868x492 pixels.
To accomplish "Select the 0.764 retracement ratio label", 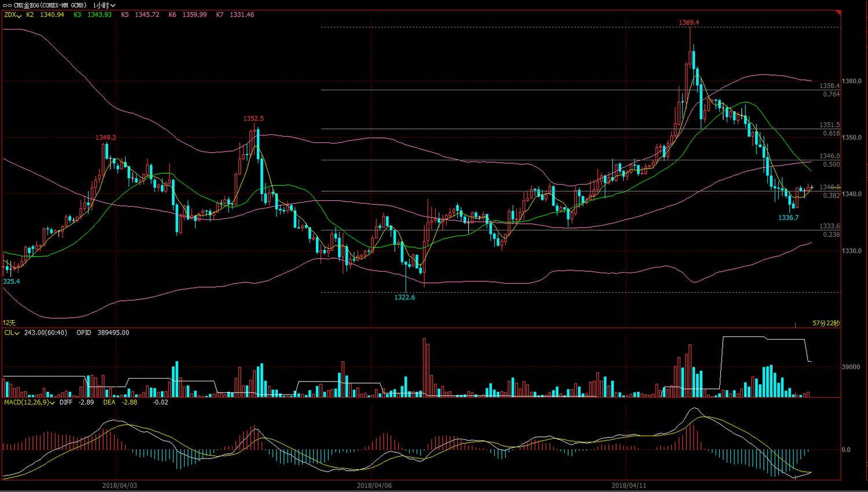I will (831, 94).
